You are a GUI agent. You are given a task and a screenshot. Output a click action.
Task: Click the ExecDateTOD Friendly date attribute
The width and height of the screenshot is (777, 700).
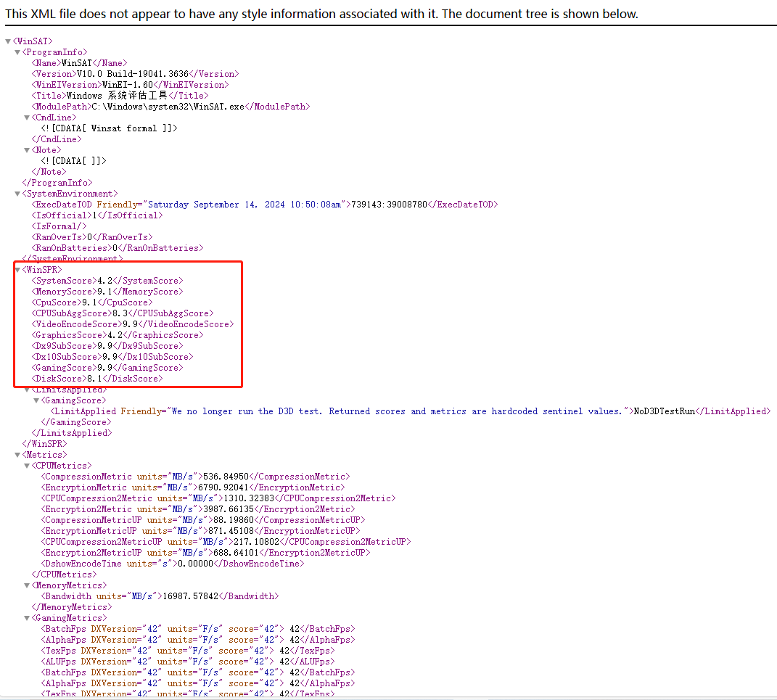click(244, 205)
